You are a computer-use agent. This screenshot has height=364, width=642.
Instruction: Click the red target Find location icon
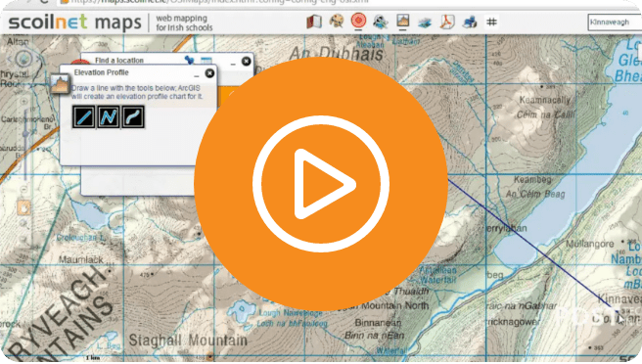coord(358,21)
